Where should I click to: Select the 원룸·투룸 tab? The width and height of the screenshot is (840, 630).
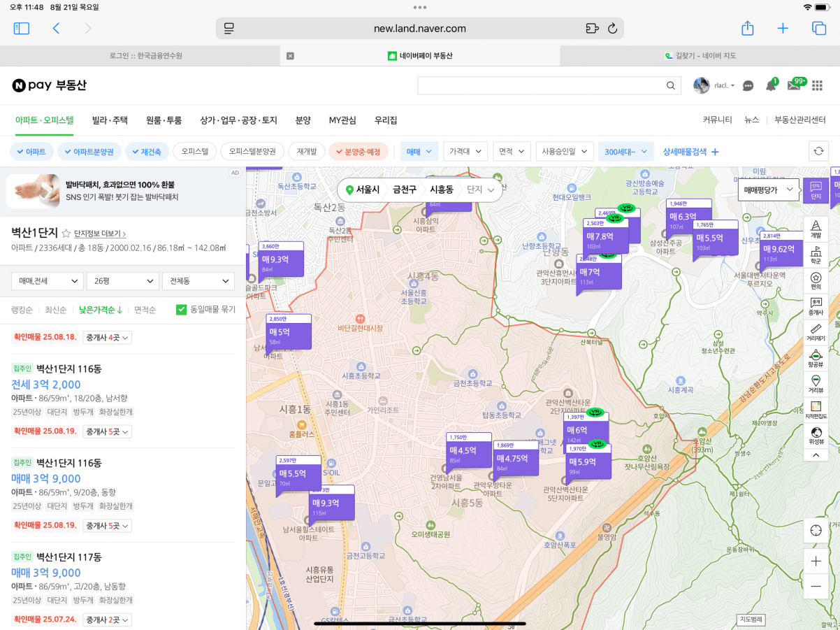[164, 120]
